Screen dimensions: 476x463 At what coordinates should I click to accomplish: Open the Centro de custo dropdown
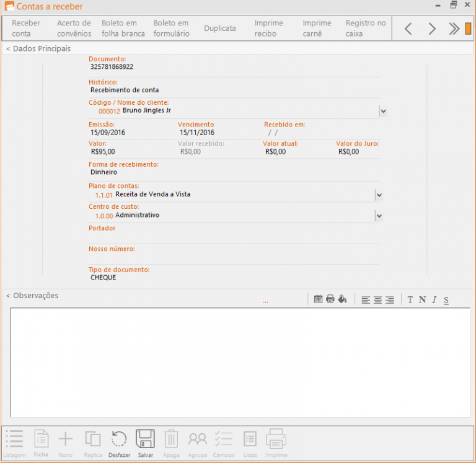[379, 216]
